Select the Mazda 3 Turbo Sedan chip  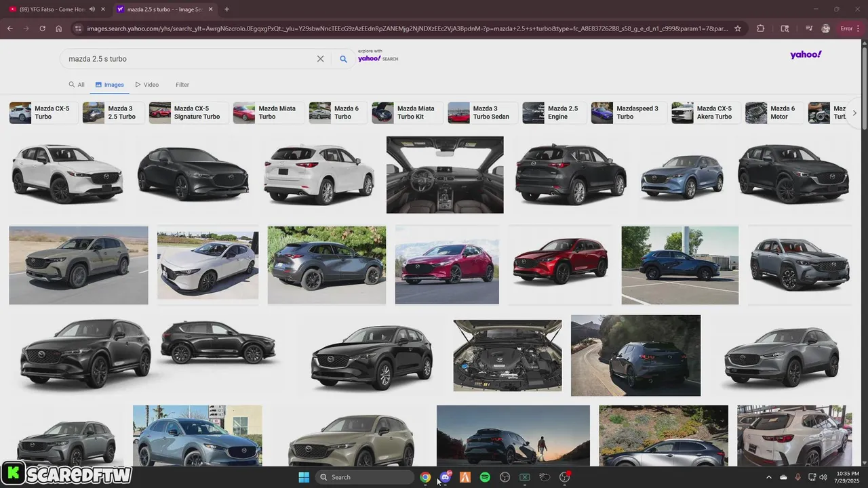(483, 113)
